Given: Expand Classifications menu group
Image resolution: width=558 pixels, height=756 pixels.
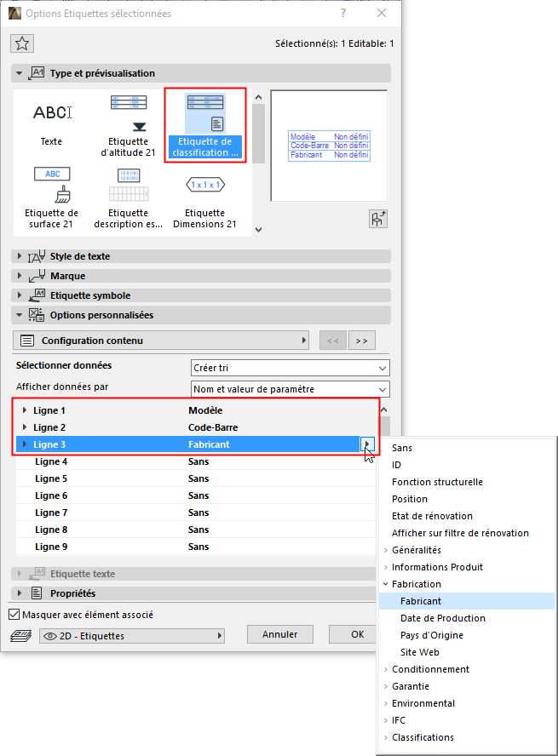Looking at the screenshot, I should tap(385, 737).
